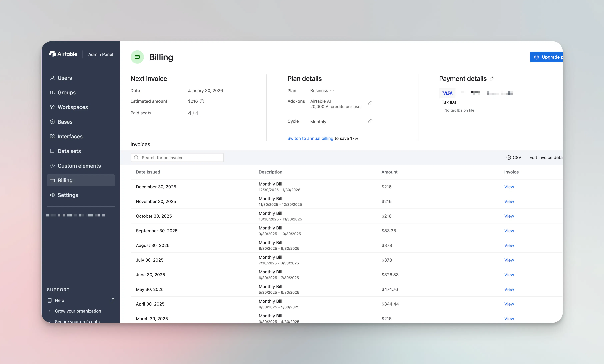The height and width of the screenshot is (364, 604).
Task: Click the Search for an invoice field
Action: [177, 158]
